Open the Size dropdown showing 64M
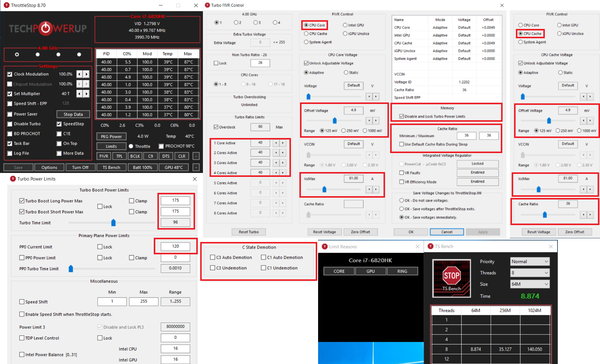 tap(530, 284)
